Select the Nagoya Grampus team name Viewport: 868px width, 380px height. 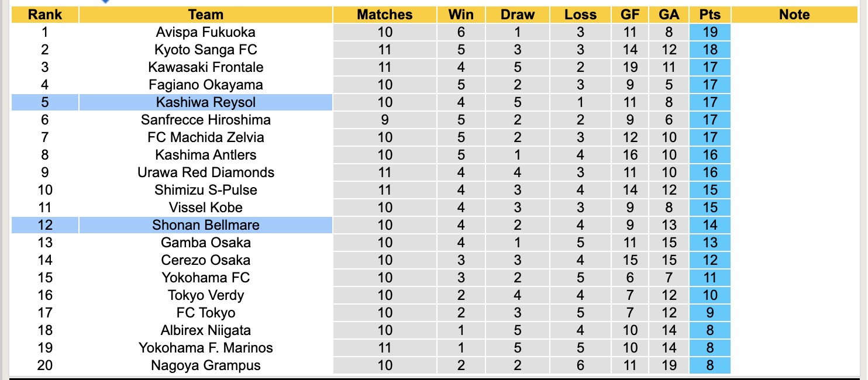point(206,365)
